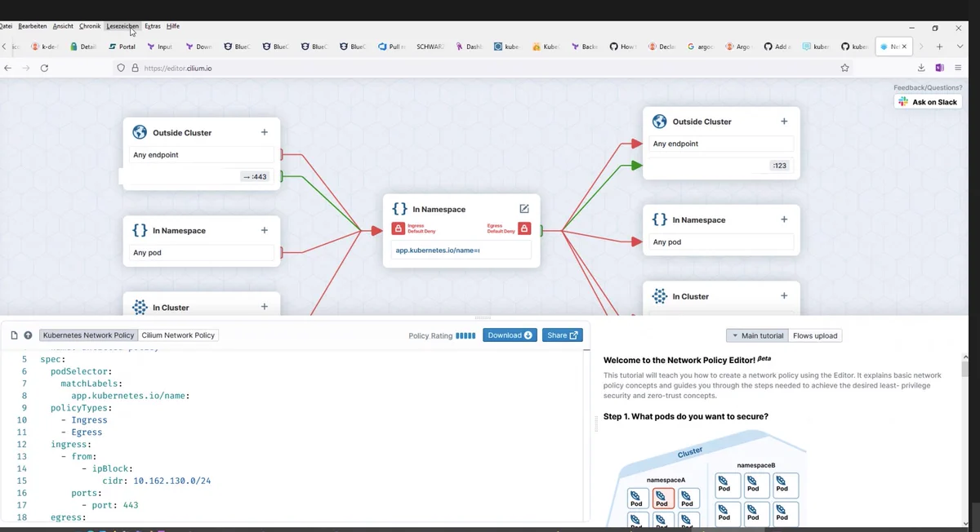Add rule to Outside Cluster card with :123
The image size is (980, 532).
(x=784, y=121)
